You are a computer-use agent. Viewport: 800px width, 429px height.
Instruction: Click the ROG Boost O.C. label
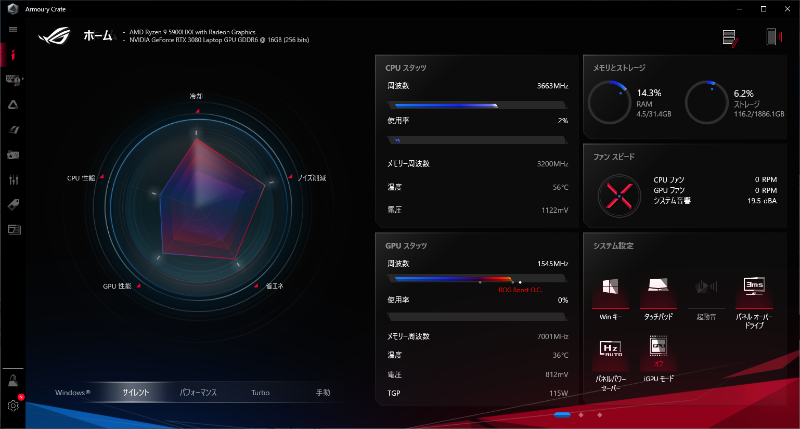[x=520, y=290]
